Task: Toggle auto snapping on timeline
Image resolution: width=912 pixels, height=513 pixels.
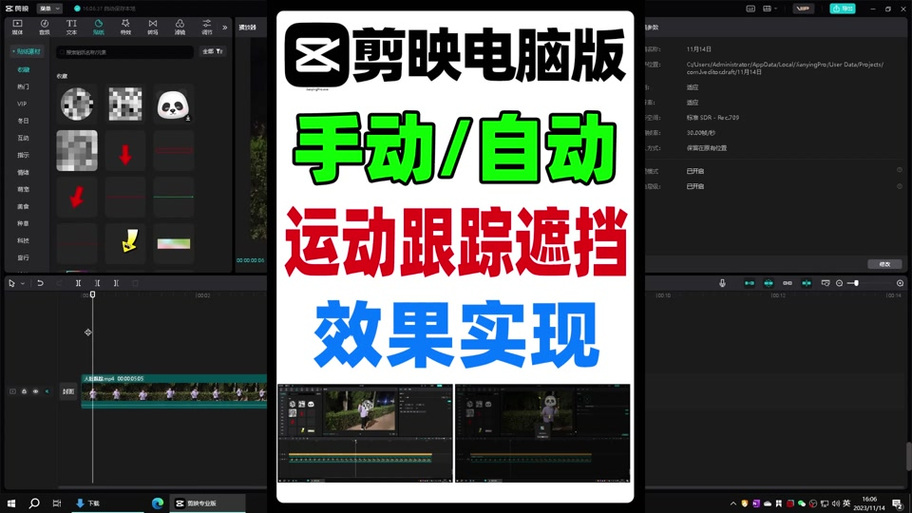Action: tap(768, 283)
